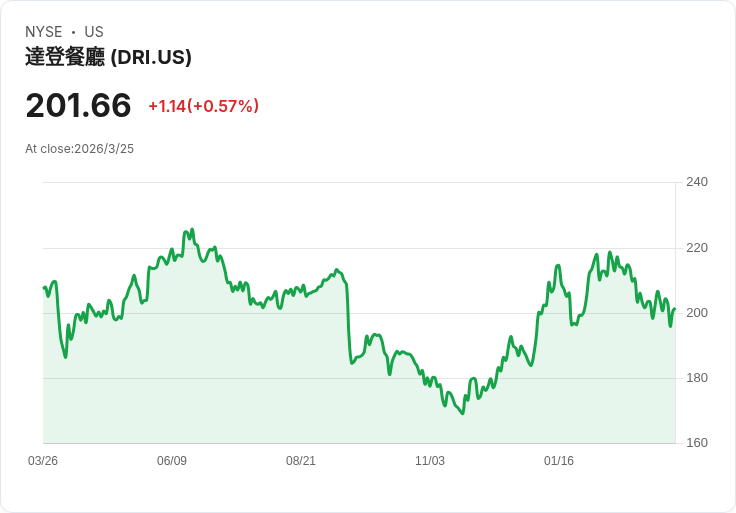The width and height of the screenshot is (736, 513).
Task: Click the NYSE exchange label
Action: (44, 32)
